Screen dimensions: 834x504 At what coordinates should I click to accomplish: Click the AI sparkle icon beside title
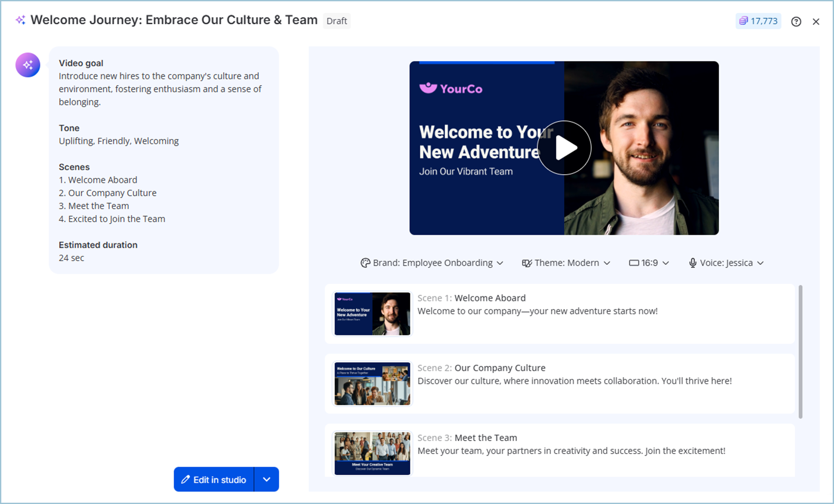tap(20, 20)
